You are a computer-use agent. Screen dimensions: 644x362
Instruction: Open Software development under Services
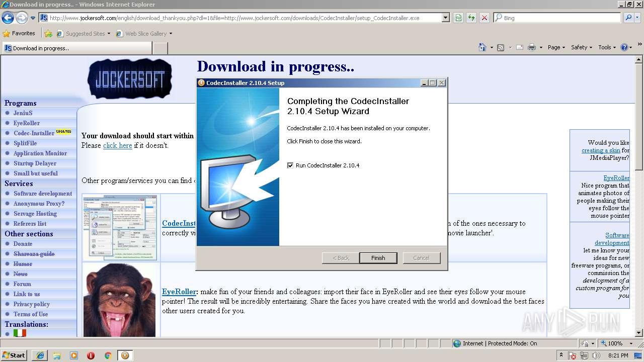tap(43, 194)
